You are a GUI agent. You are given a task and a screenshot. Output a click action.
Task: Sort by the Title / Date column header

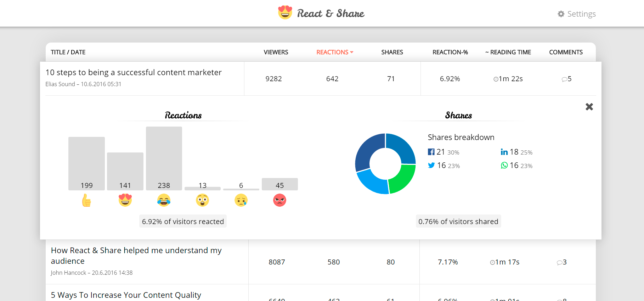coord(68,52)
